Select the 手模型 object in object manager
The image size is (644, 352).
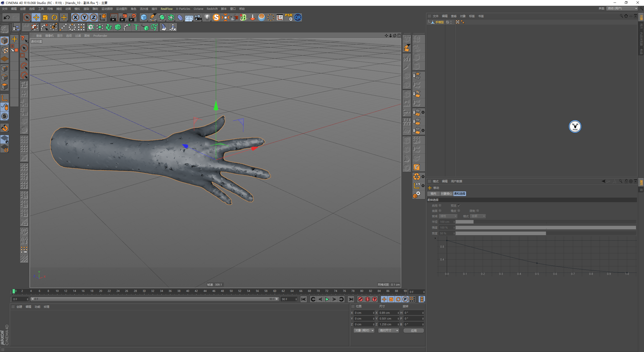[439, 22]
